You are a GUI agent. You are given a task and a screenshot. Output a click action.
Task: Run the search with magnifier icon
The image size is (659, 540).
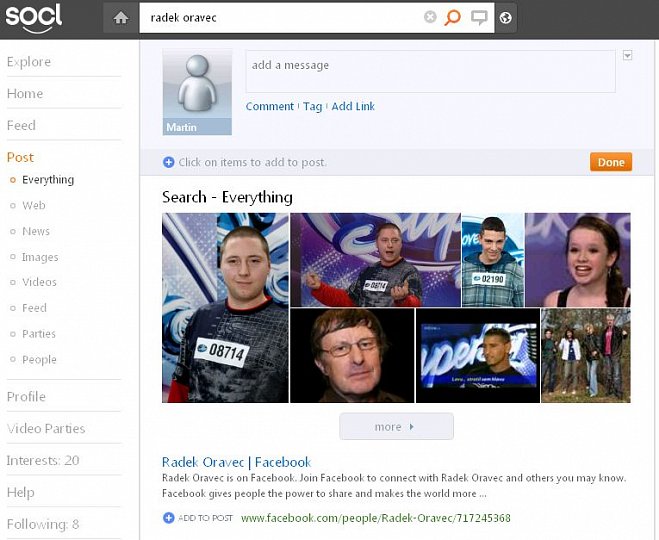click(x=453, y=17)
